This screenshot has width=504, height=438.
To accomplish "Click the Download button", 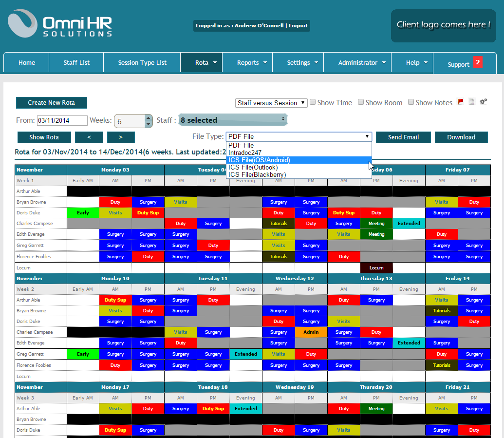I will [x=461, y=137].
